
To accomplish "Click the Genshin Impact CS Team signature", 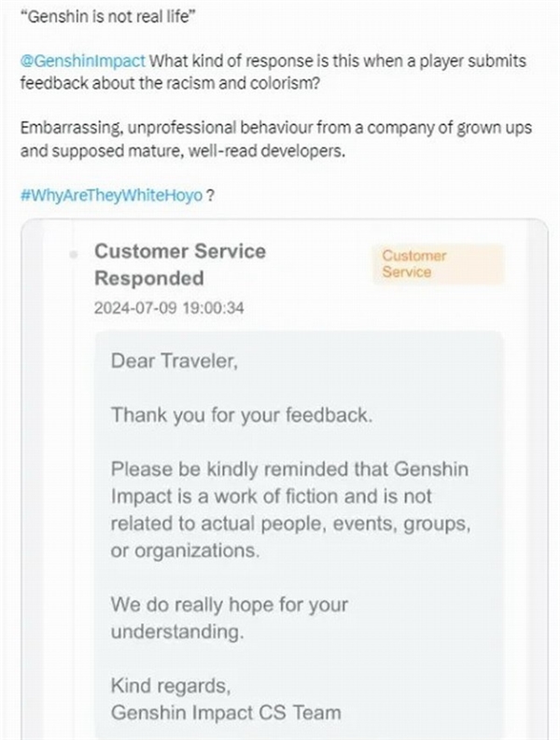I will (226, 713).
